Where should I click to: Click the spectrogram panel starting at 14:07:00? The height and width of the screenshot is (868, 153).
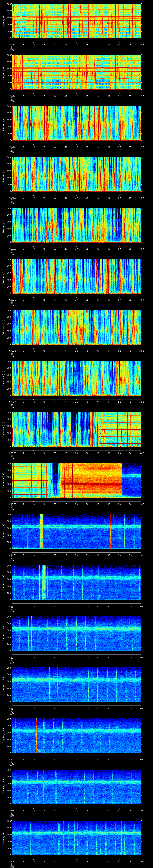tap(77, 327)
